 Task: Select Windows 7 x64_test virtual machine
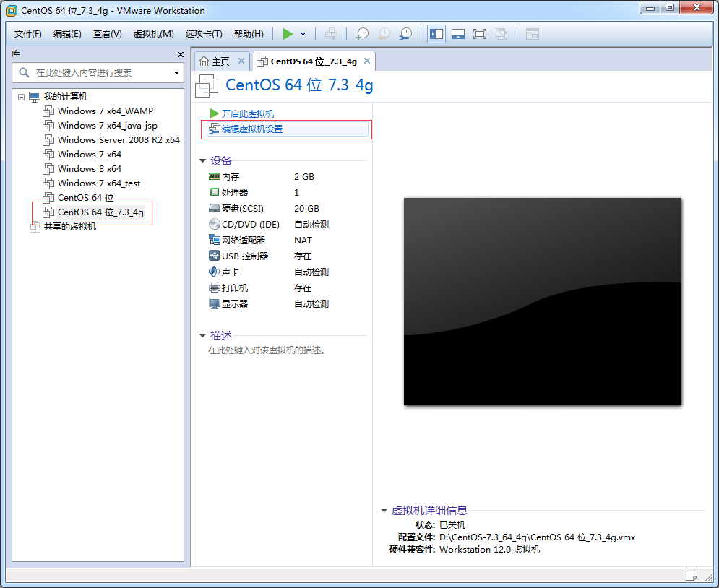point(91,183)
